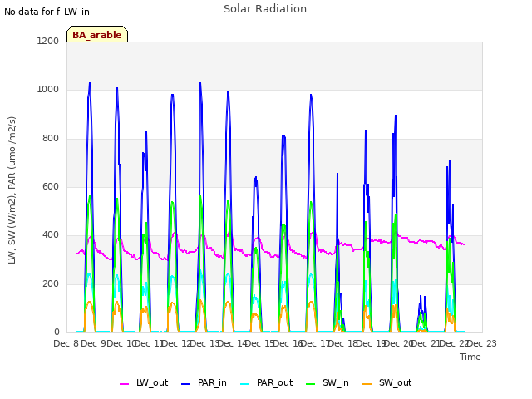
Task: Toggle SW_in series in legend
Action: (328, 382)
